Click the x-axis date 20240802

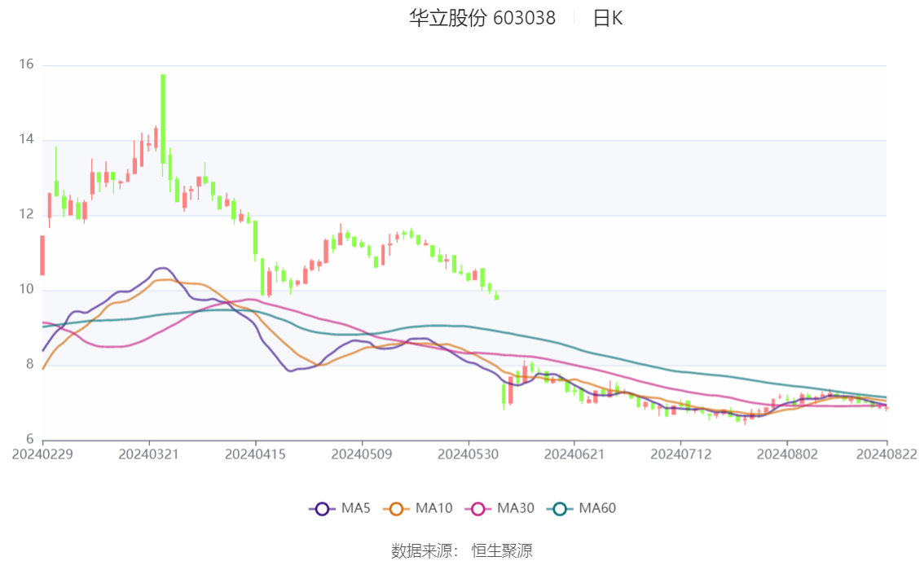coord(787,454)
